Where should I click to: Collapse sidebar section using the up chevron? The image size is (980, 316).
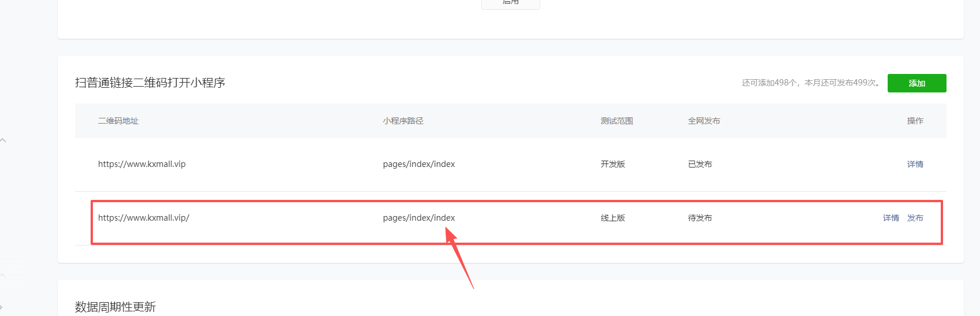click(x=3, y=140)
